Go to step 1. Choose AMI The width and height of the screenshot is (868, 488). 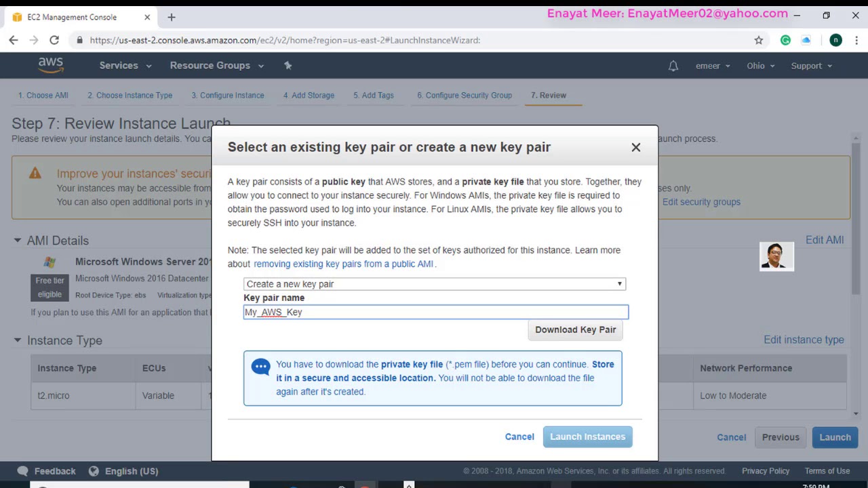pos(43,95)
